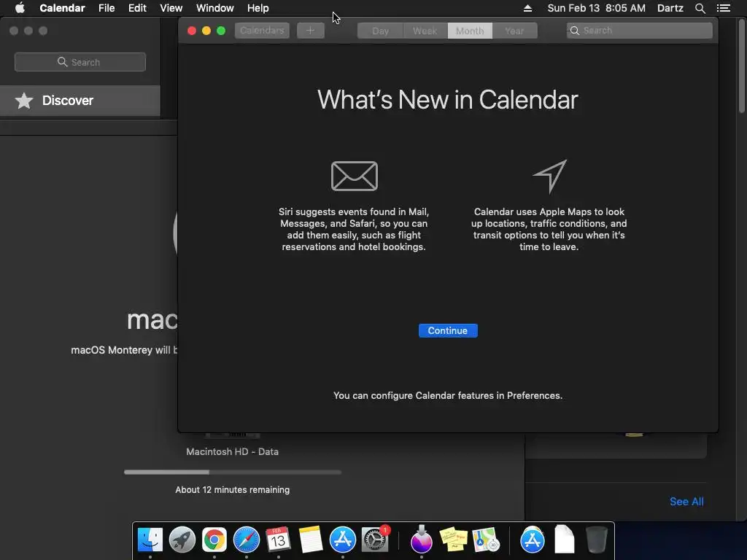This screenshot has width=747, height=560.
Task: Open the Window menu
Action: [215, 8]
